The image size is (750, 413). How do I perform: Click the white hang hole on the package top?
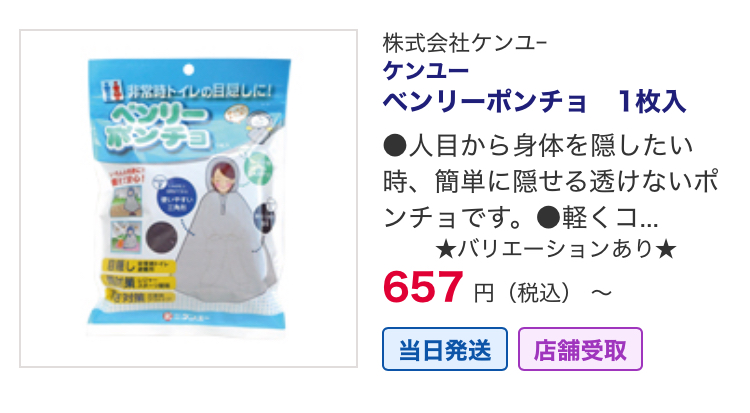click(188, 70)
